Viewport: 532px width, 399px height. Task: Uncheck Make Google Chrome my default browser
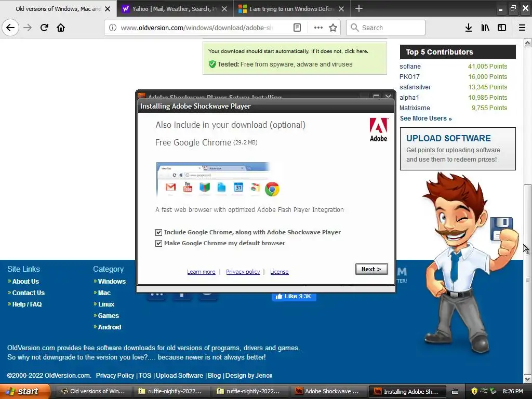(x=158, y=243)
